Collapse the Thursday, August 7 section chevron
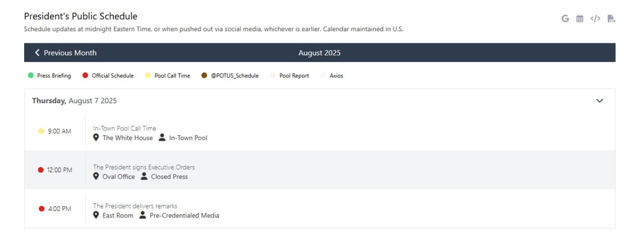Image resolution: width=644 pixels, height=230 pixels. coord(600,101)
